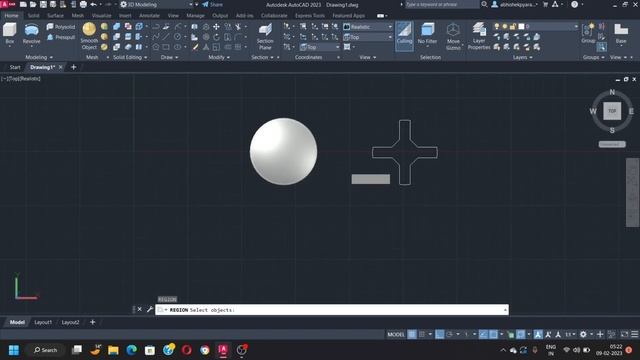
Task: Expand the Layers panel
Action: click(x=522, y=57)
